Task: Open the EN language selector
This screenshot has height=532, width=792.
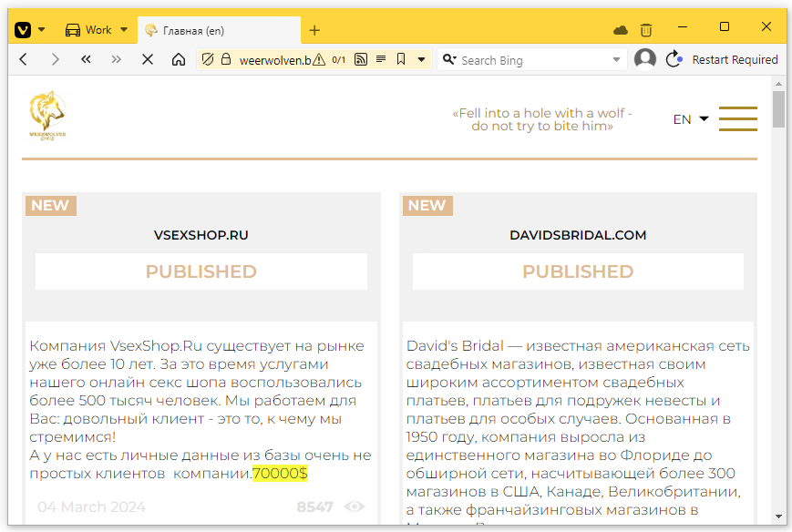Action: click(691, 119)
